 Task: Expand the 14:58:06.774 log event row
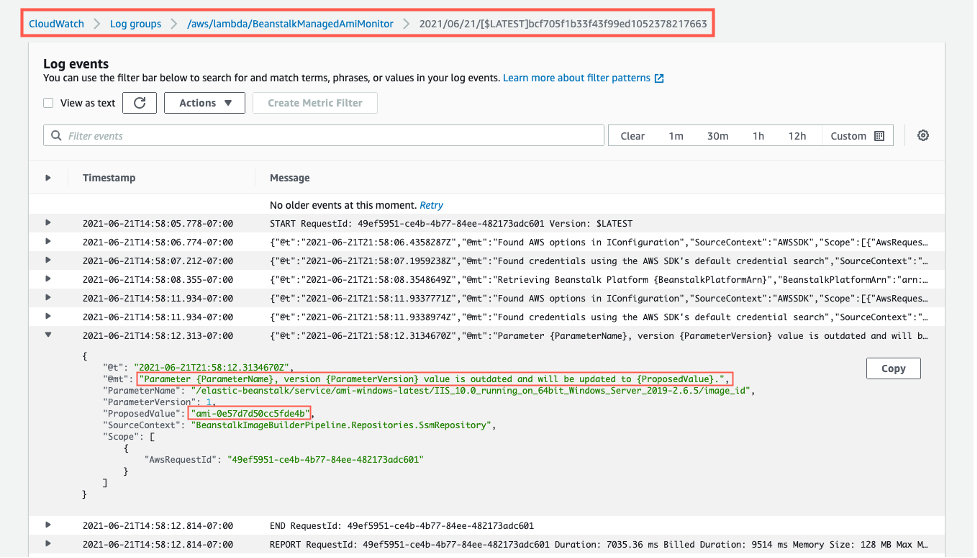tap(48, 241)
